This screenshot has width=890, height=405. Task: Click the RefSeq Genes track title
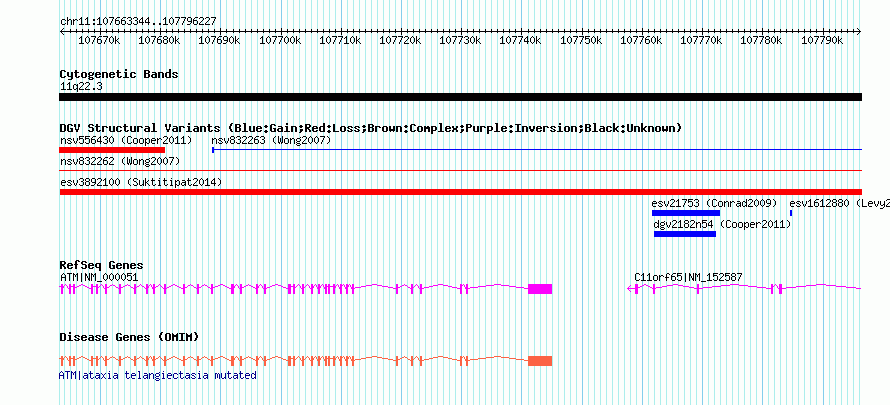point(102,265)
